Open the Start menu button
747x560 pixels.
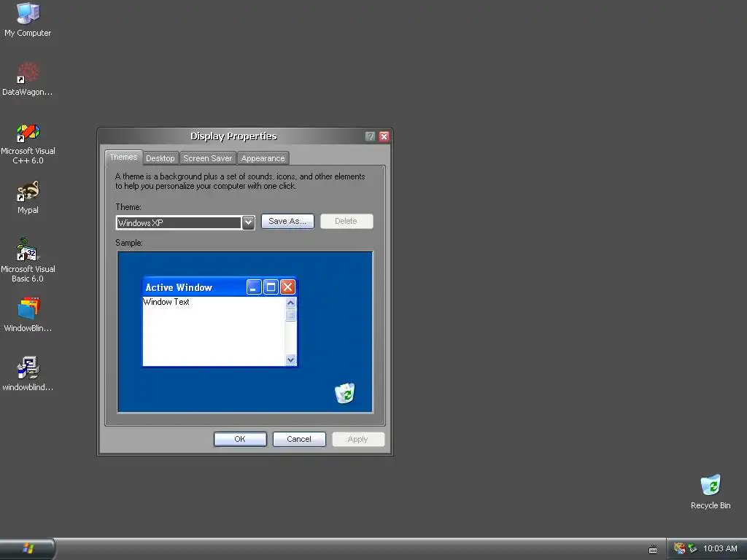click(x=28, y=548)
